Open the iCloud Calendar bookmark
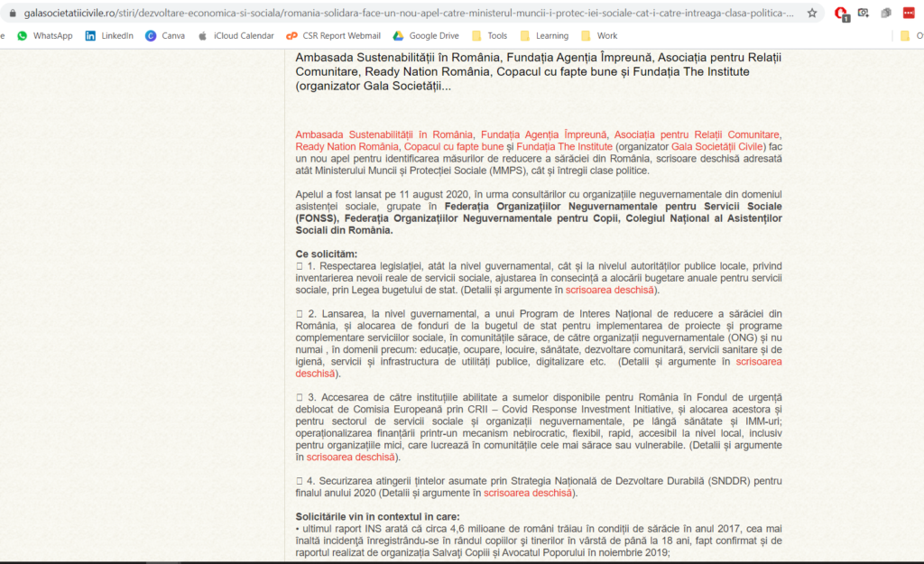Screen dimensions: 924x564 (x=236, y=36)
